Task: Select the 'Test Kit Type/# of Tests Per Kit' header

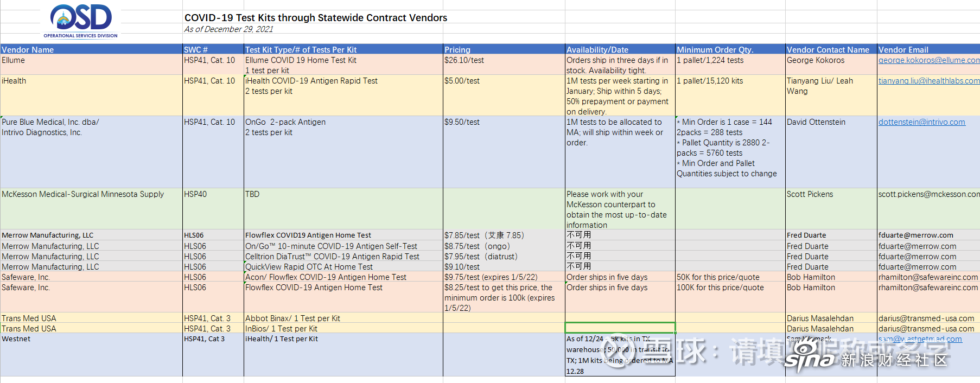Action: point(343,49)
